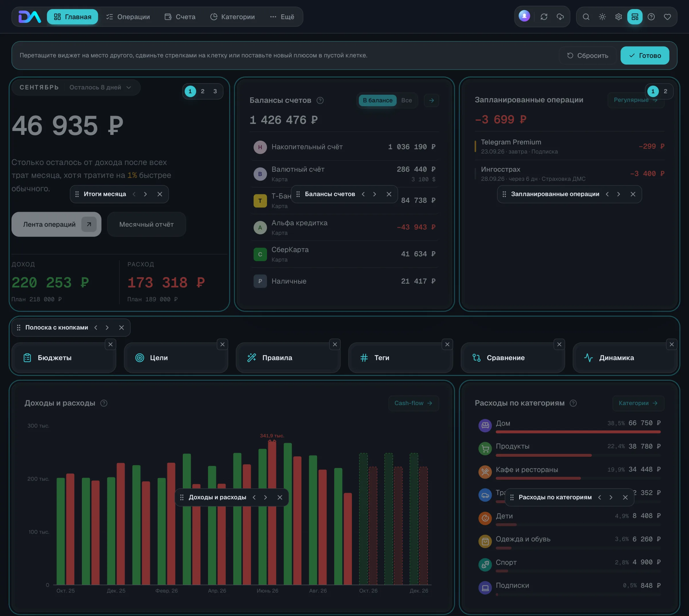Switch Итоги месяца to variant 2

click(202, 91)
